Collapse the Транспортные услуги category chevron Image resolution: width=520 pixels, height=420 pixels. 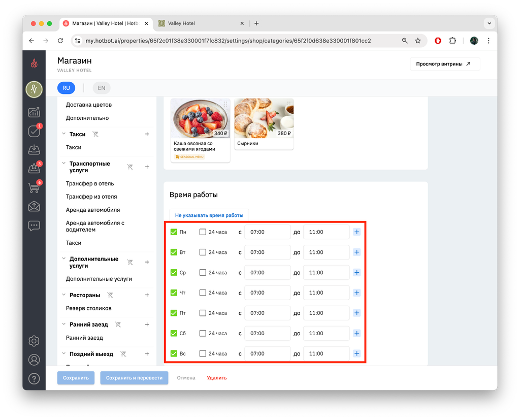coord(63,163)
